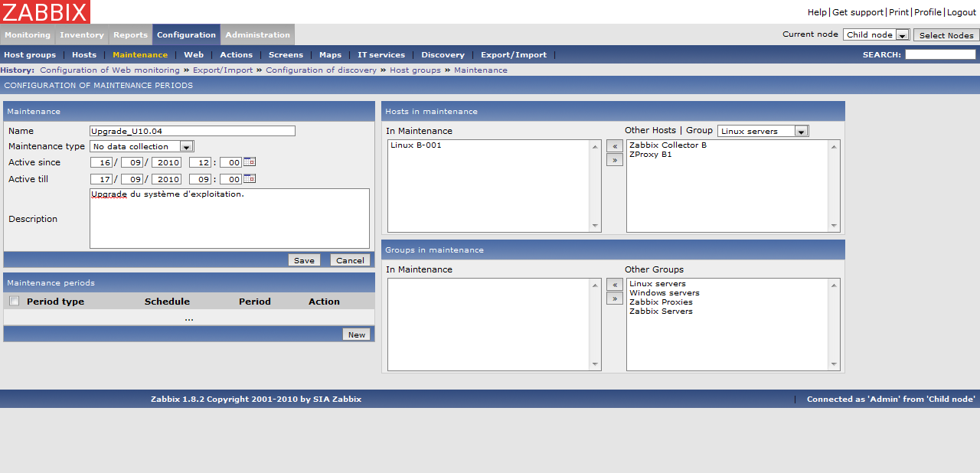980x473 pixels.
Task: Save the maintenance period
Action: click(x=304, y=260)
